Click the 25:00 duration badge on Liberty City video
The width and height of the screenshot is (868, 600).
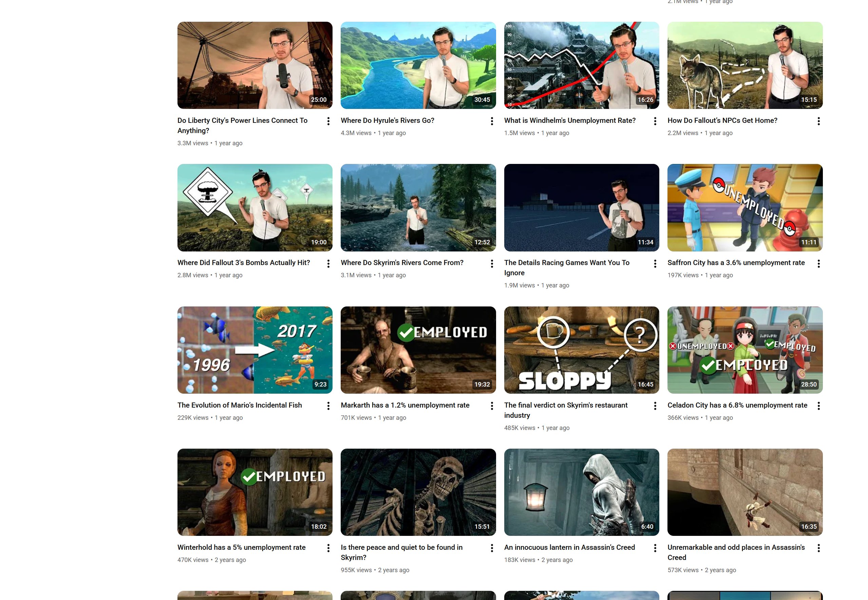[x=318, y=100]
